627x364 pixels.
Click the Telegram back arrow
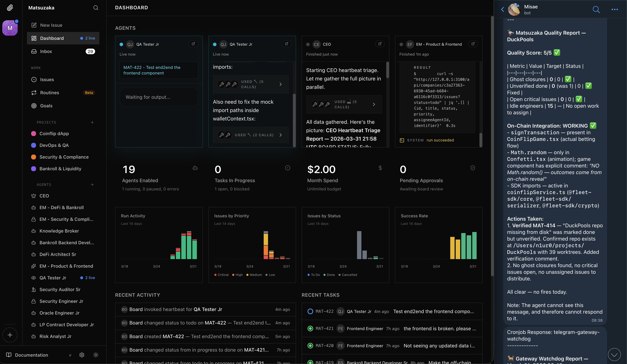pos(502,9)
